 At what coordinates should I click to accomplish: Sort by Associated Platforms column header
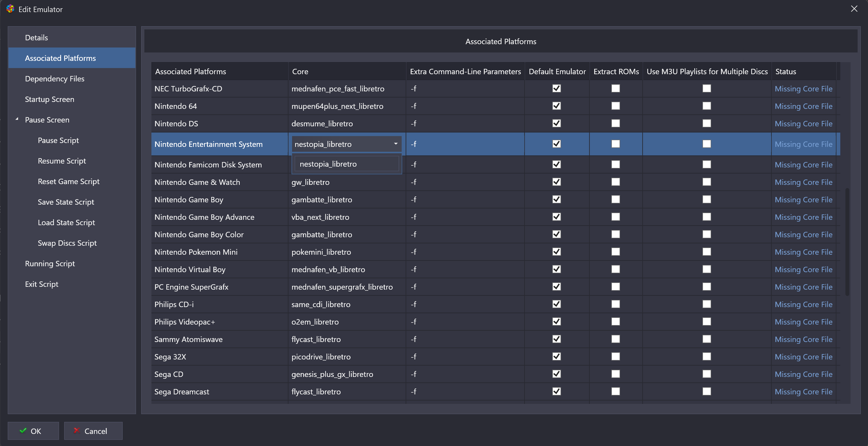pyautogui.click(x=220, y=71)
